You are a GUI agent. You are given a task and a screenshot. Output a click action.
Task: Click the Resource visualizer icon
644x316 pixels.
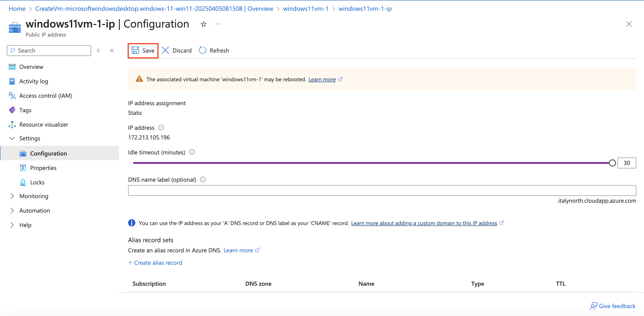coord(12,125)
